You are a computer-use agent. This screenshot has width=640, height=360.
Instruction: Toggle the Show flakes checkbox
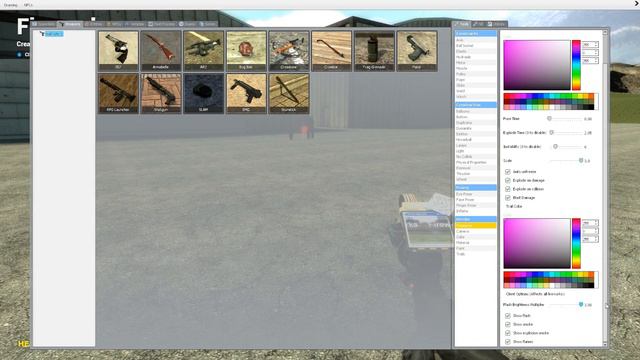[508, 342]
